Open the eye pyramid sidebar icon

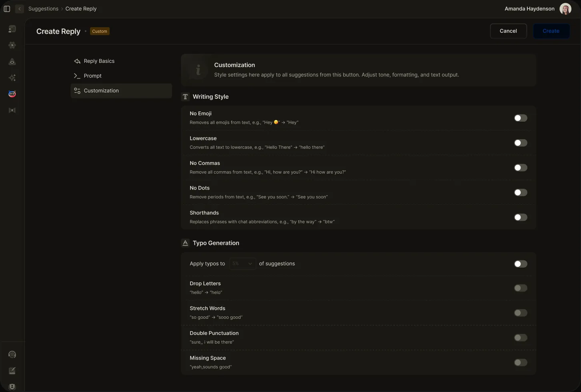pyautogui.click(x=12, y=62)
